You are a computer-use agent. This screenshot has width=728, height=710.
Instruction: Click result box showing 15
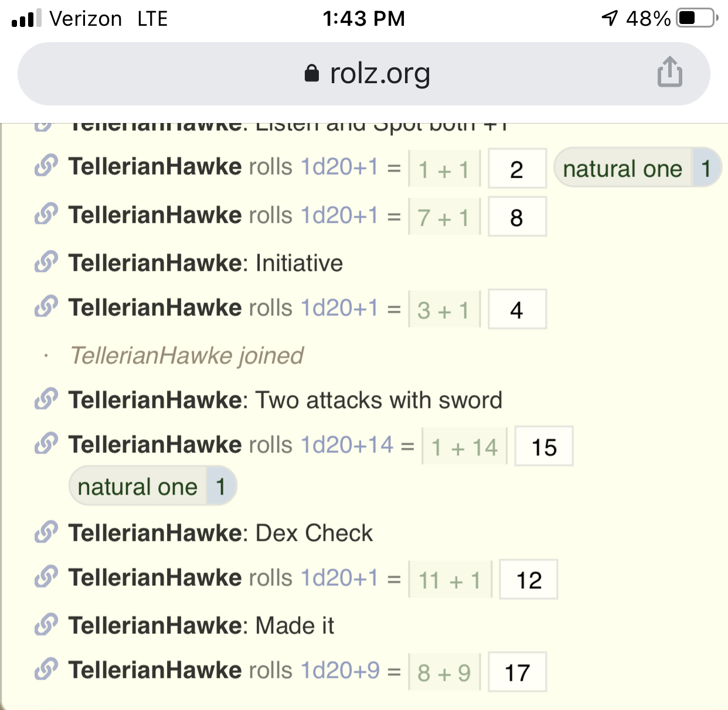point(543,447)
